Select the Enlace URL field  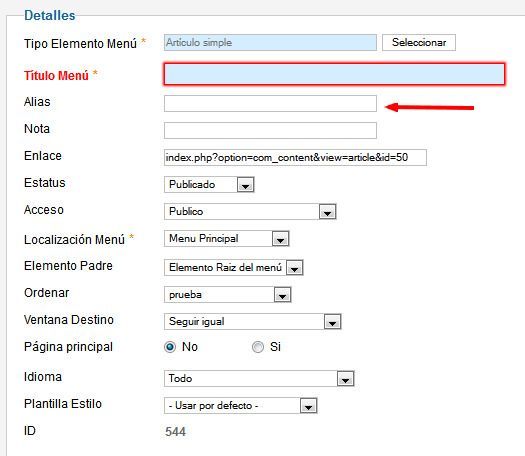coord(295,157)
